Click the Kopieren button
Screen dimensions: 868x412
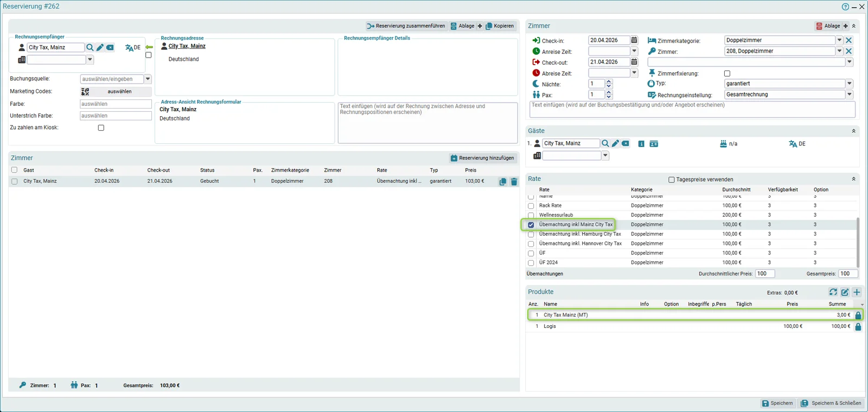(500, 26)
